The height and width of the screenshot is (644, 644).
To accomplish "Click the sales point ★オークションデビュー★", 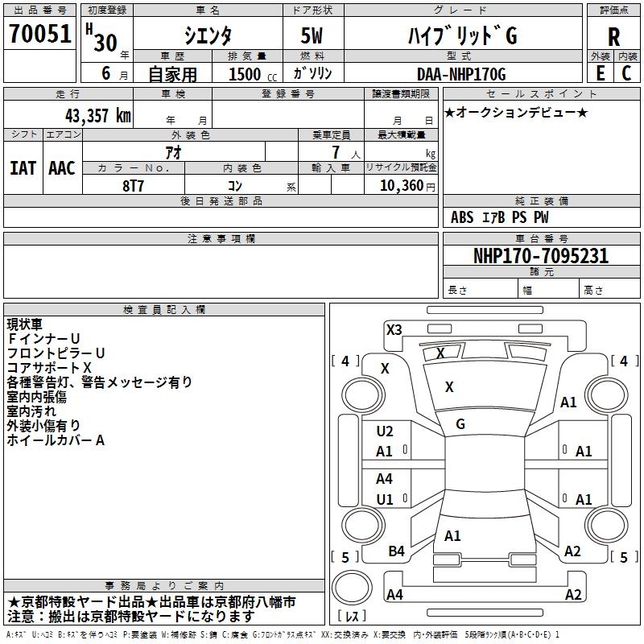I will point(516,113).
